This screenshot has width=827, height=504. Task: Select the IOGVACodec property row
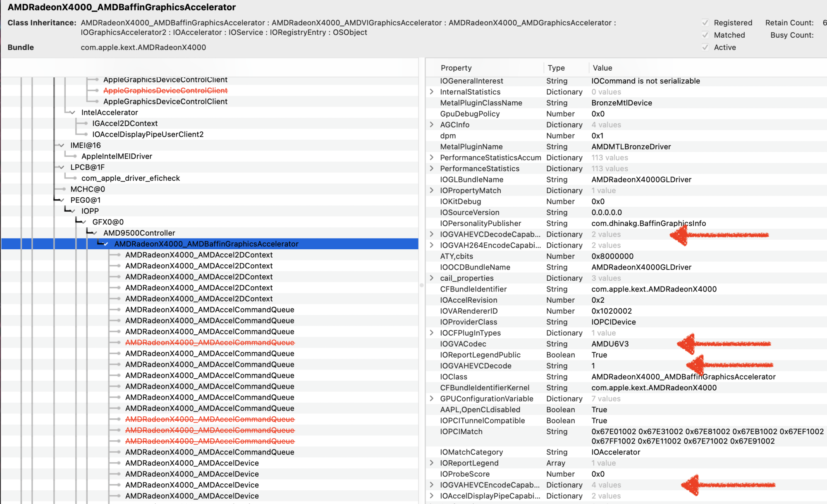(463, 344)
